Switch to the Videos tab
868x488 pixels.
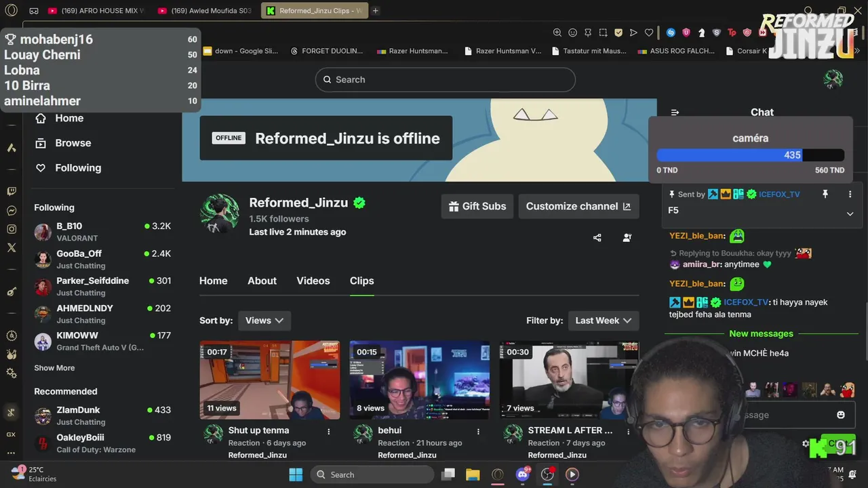(x=313, y=281)
